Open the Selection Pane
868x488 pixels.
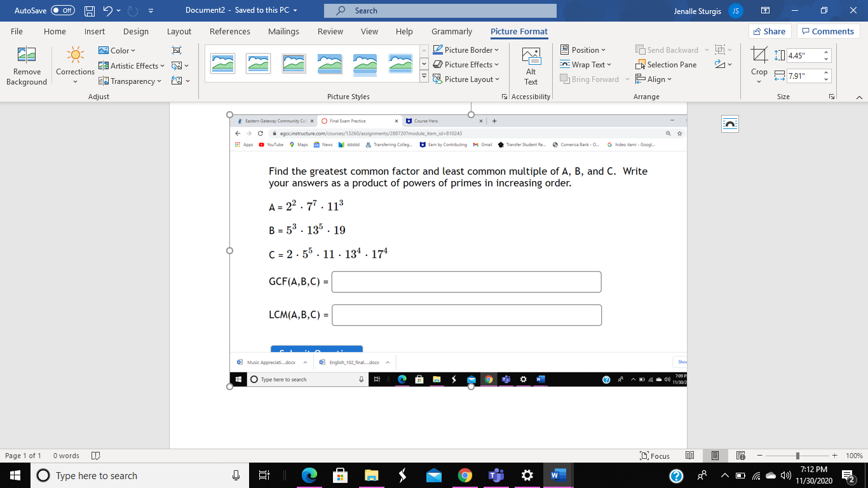point(666,65)
